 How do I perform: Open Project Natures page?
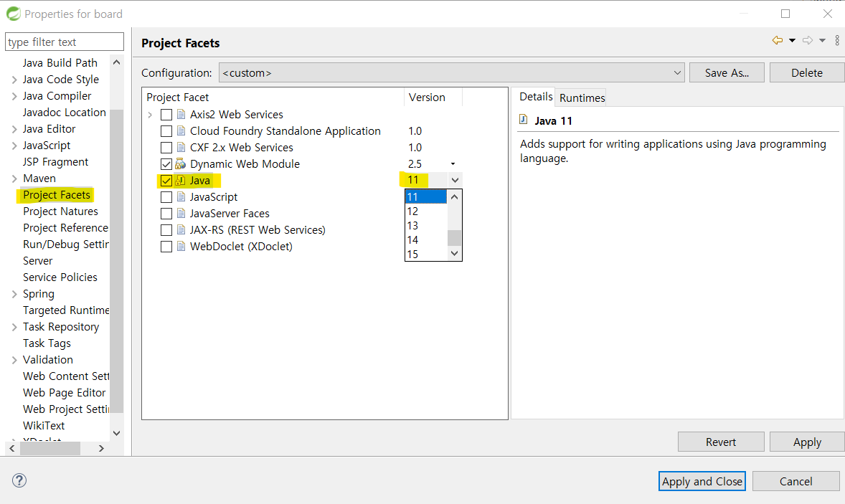point(60,211)
